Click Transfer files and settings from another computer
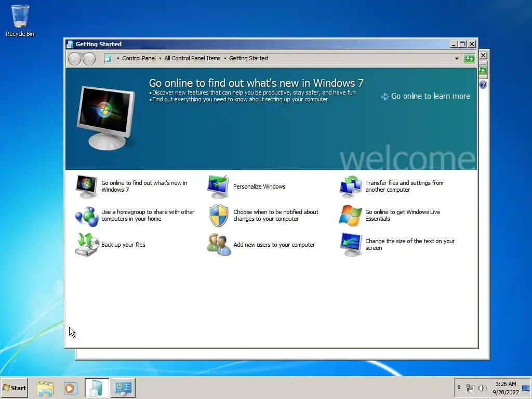The width and height of the screenshot is (532, 399). 404,187
